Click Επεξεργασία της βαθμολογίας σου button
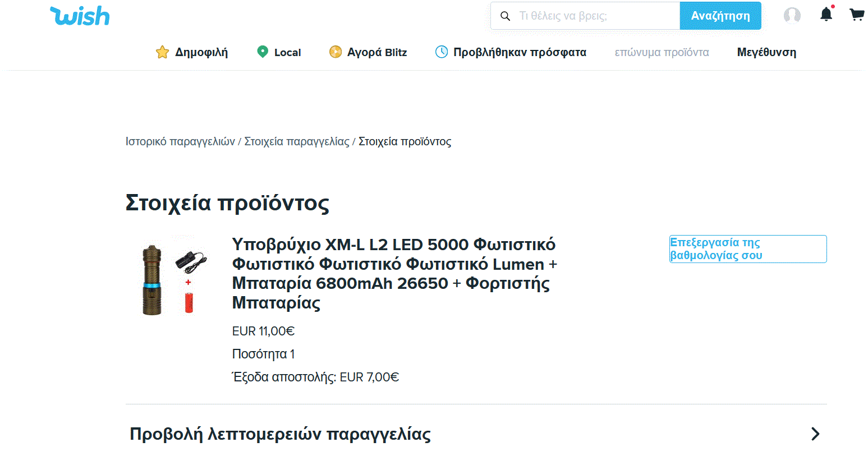This screenshot has height=456, width=868. (748, 249)
